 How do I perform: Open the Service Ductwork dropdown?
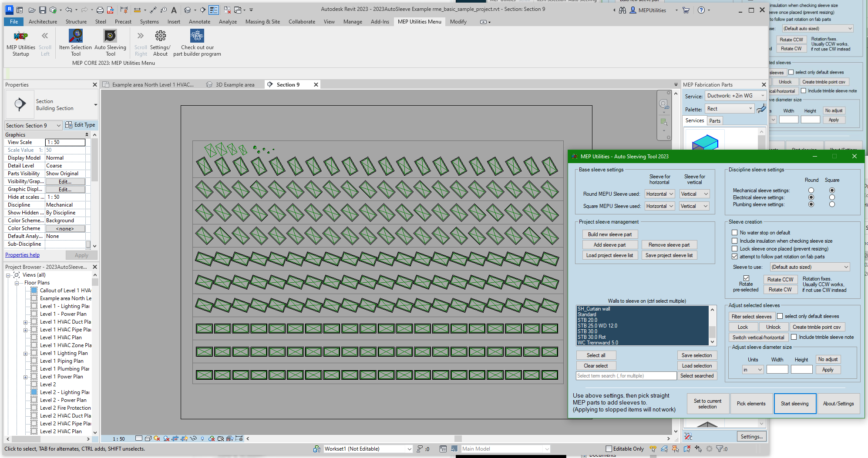coord(735,96)
